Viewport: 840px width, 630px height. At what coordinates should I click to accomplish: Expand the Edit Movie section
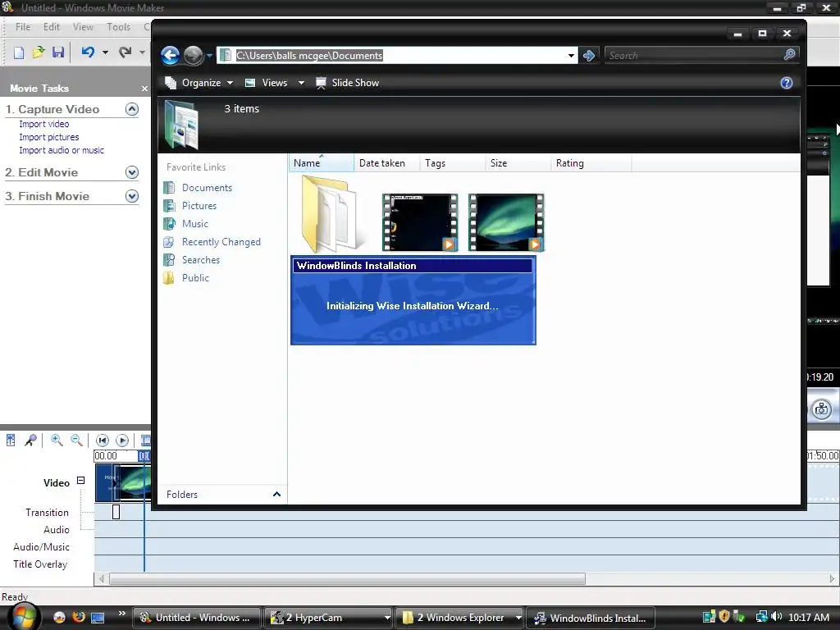[132, 172]
